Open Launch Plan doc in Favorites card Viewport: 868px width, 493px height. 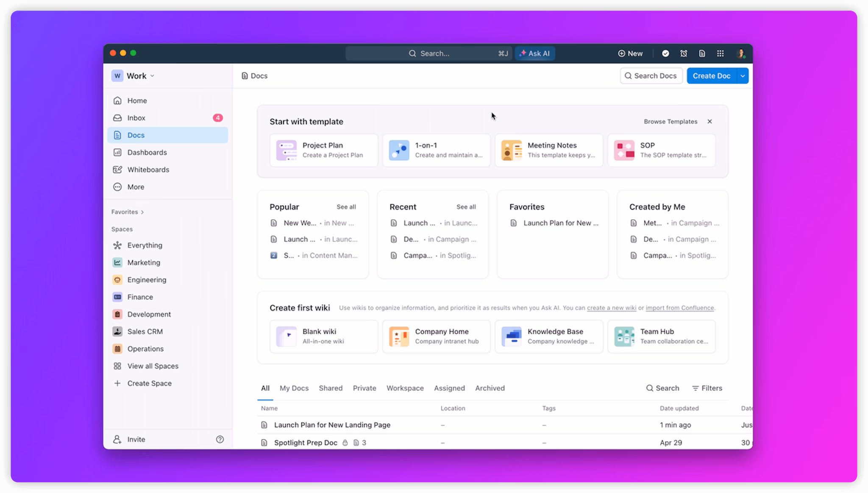coord(554,223)
